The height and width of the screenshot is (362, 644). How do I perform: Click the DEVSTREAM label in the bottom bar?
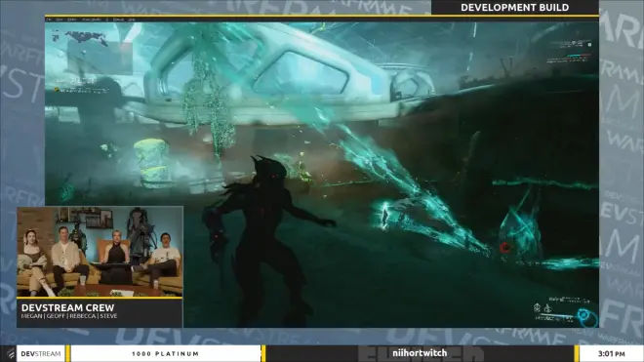(41, 354)
